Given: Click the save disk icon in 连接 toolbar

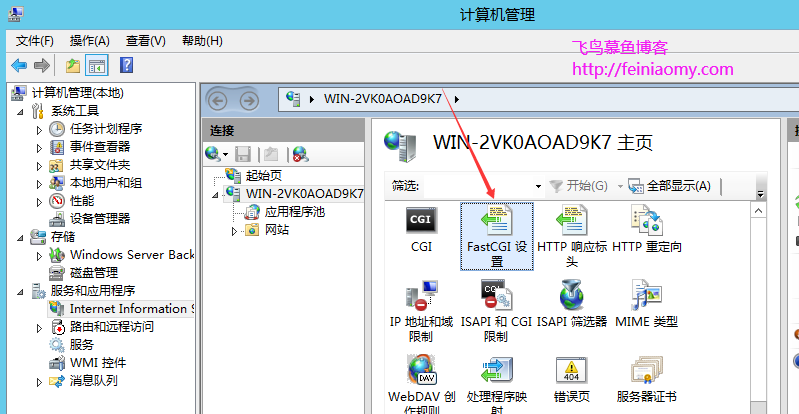Looking at the screenshot, I should pyautogui.click(x=243, y=153).
